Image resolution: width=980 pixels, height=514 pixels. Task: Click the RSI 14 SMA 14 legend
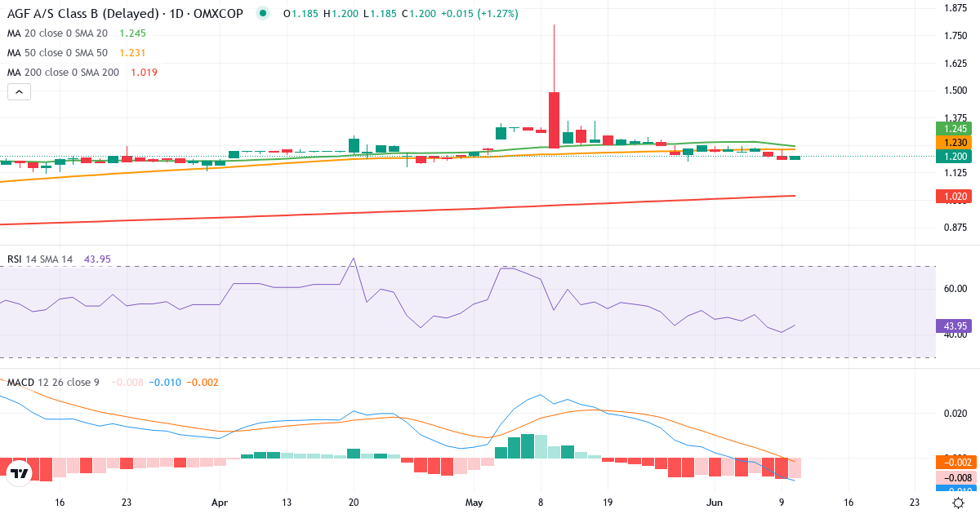pos(40,259)
